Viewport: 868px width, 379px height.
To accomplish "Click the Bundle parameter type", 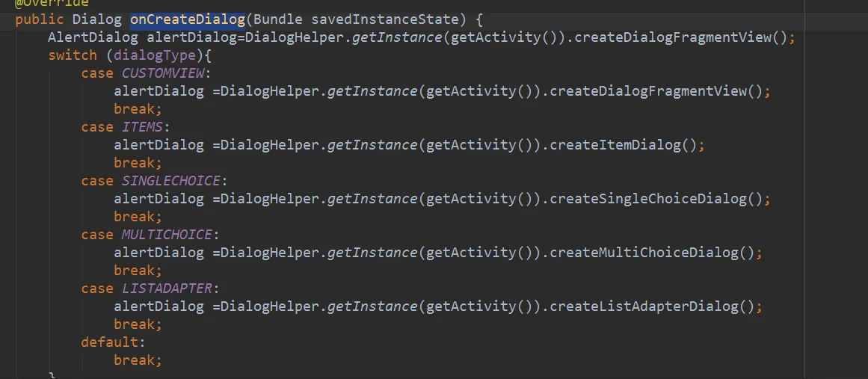I will 277,19.
